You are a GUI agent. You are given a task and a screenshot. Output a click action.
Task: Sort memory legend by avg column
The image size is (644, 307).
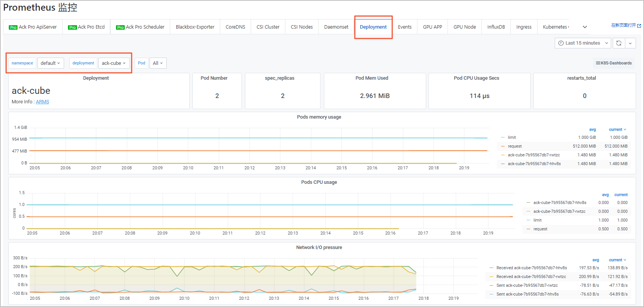point(592,130)
